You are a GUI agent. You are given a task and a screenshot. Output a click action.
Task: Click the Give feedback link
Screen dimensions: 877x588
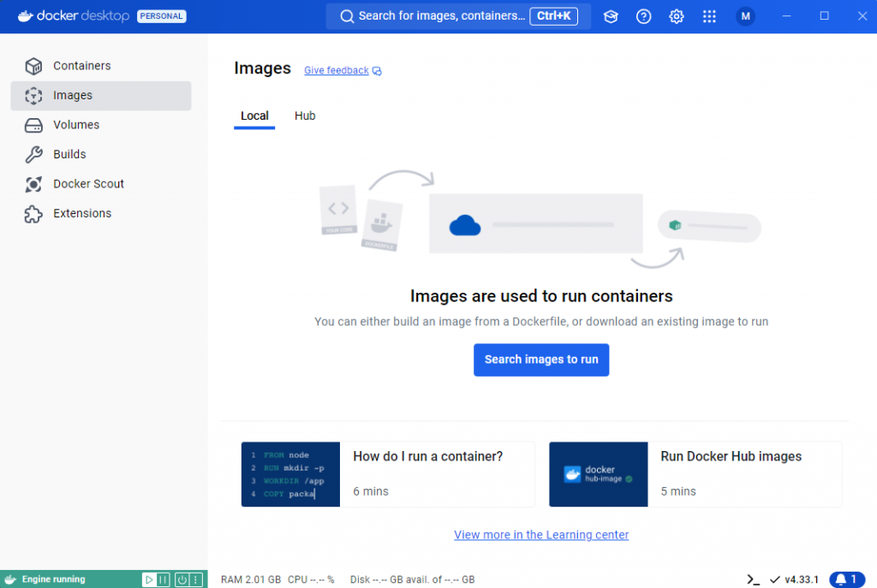(x=343, y=70)
